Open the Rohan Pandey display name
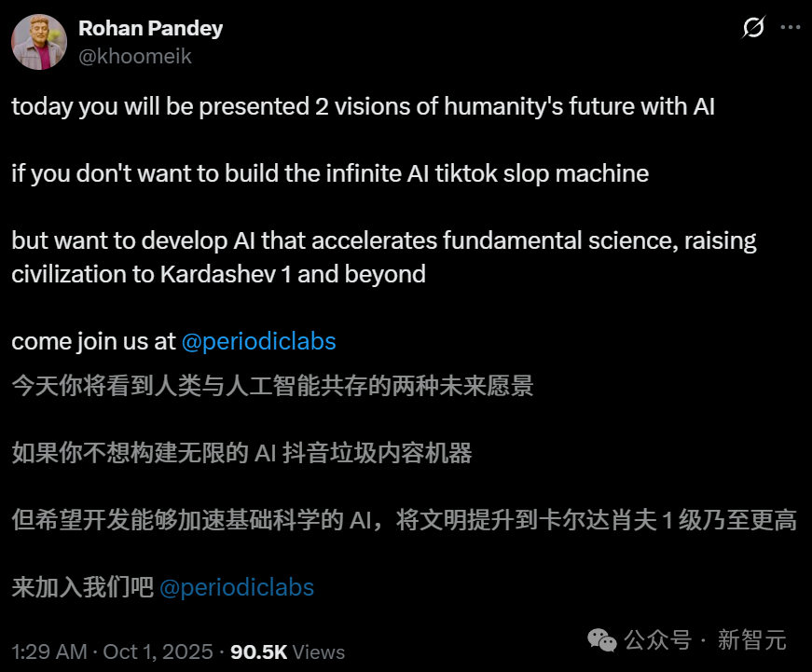Screen dimensions: 812x672 click(150, 29)
